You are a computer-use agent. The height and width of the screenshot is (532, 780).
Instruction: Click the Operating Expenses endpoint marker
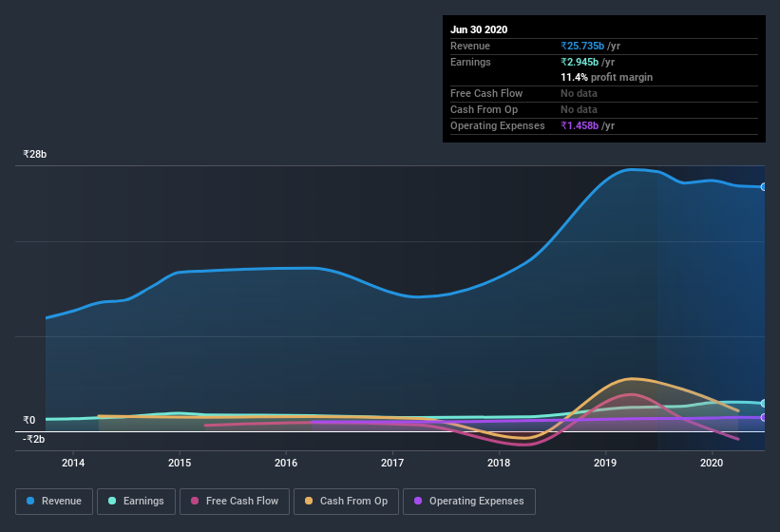pyautogui.click(x=764, y=418)
